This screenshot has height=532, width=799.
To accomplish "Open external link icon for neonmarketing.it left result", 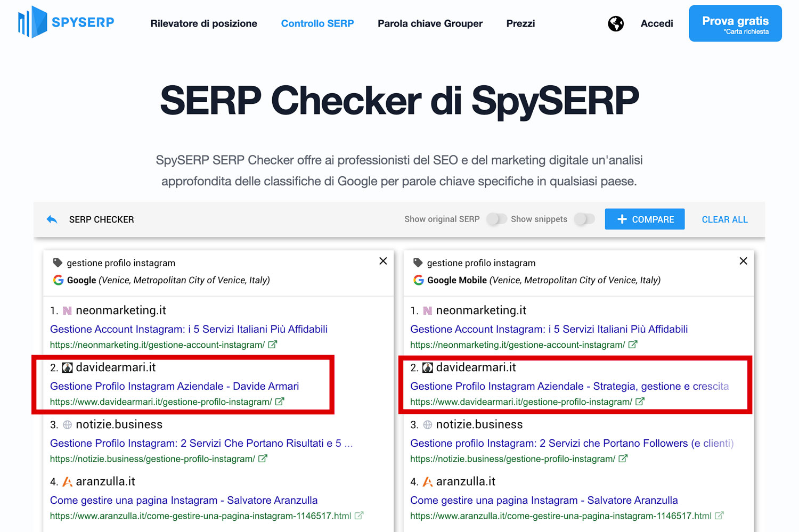I will pyautogui.click(x=273, y=345).
